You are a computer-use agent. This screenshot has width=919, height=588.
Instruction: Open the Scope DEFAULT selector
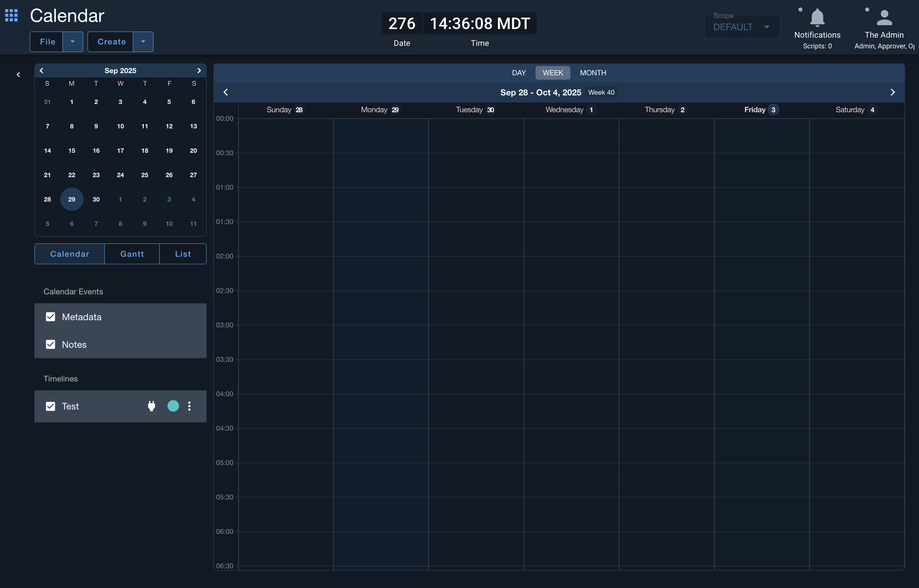click(x=741, y=27)
